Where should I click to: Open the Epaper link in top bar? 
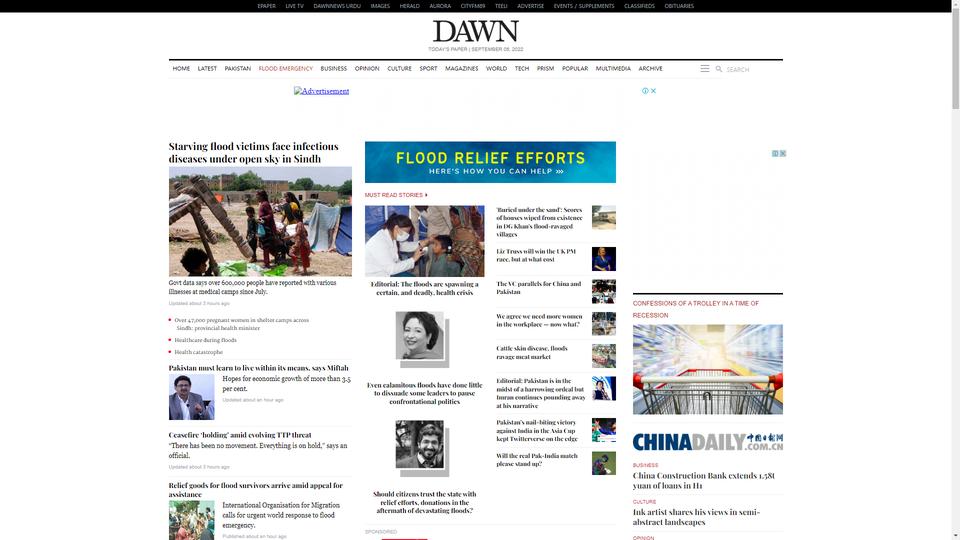[266, 6]
